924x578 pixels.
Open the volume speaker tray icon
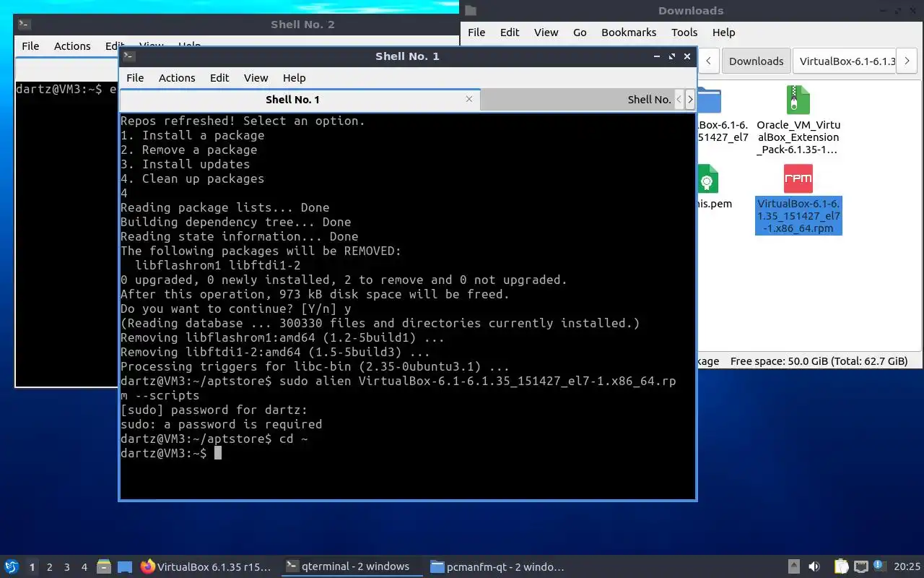tap(814, 567)
